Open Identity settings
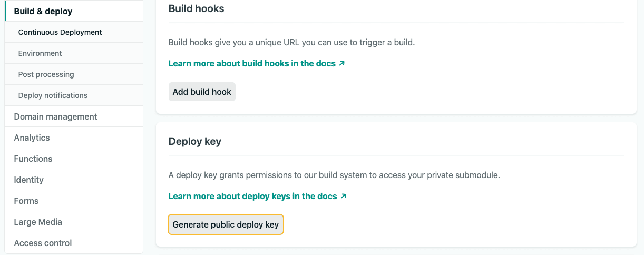Viewport: 644px width, 255px height. (74, 180)
